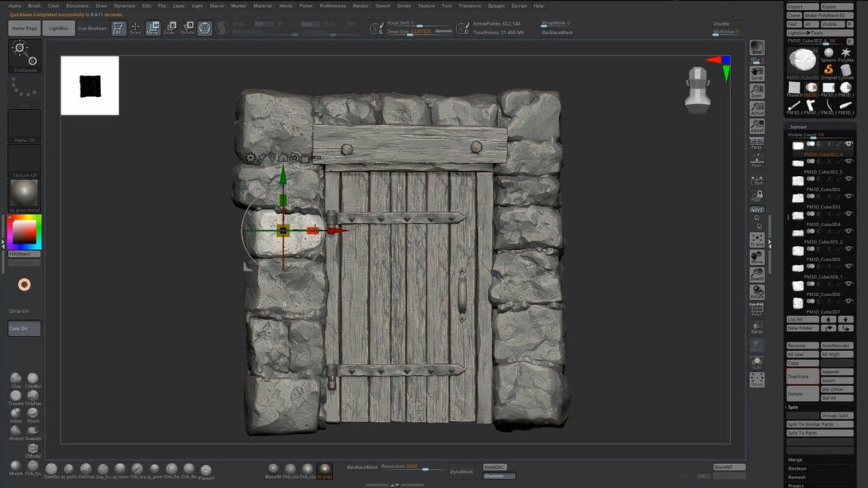This screenshot has height=488, width=868.
Task: Click the Zoom3D icon in right shelf
Action: click(x=757, y=275)
